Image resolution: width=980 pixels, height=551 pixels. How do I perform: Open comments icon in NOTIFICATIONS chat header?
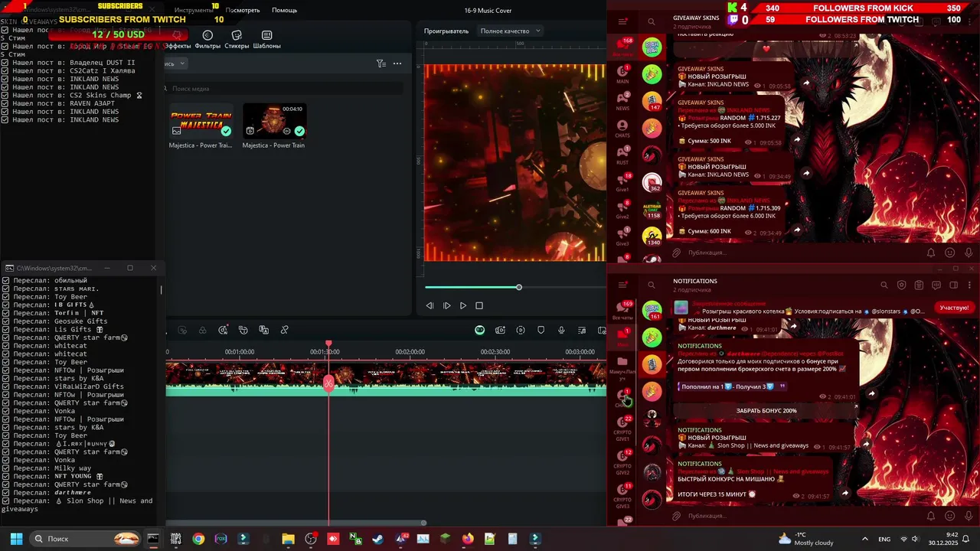936,285
